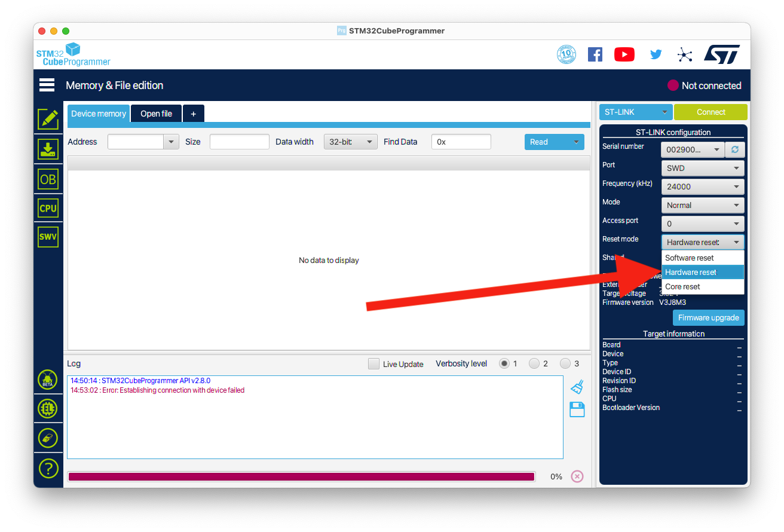
Task: Collapse the Reset mode dropdown
Action: (703, 242)
